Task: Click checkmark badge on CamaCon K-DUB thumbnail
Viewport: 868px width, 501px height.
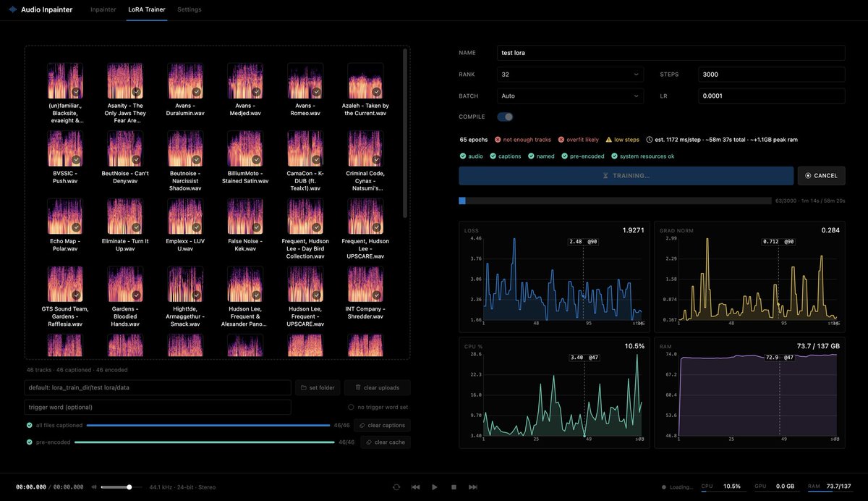Action: pyautogui.click(x=316, y=160)
